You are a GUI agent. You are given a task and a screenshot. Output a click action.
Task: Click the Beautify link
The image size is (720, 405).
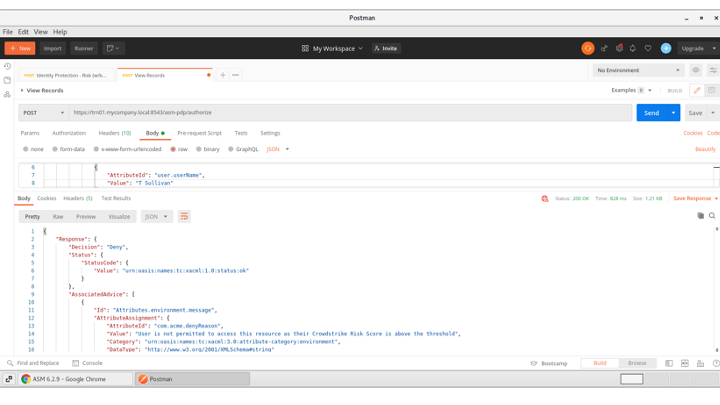705,149
